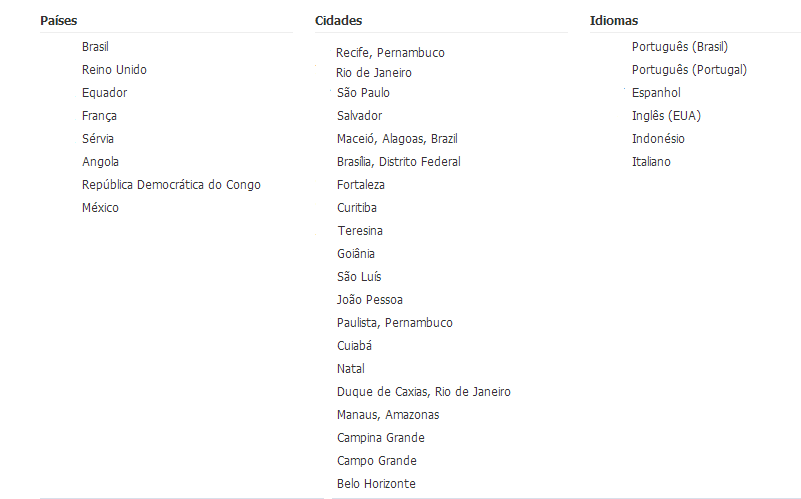This screenshot has height=499, width=801.
Task: Open the Equador country entry
Action: (104, 93)
